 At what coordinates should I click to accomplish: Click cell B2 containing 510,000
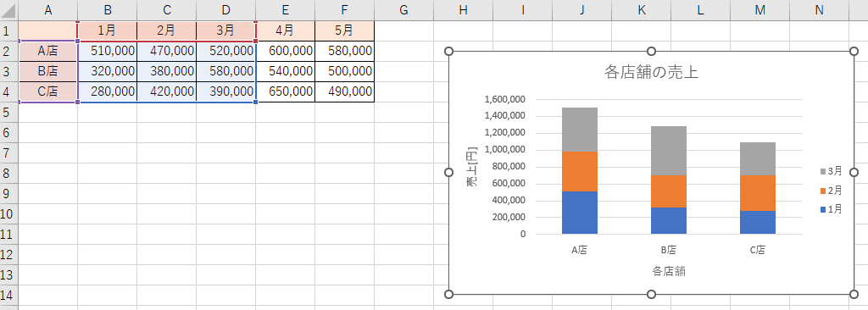pyautogui.click(x=108, y=51)
